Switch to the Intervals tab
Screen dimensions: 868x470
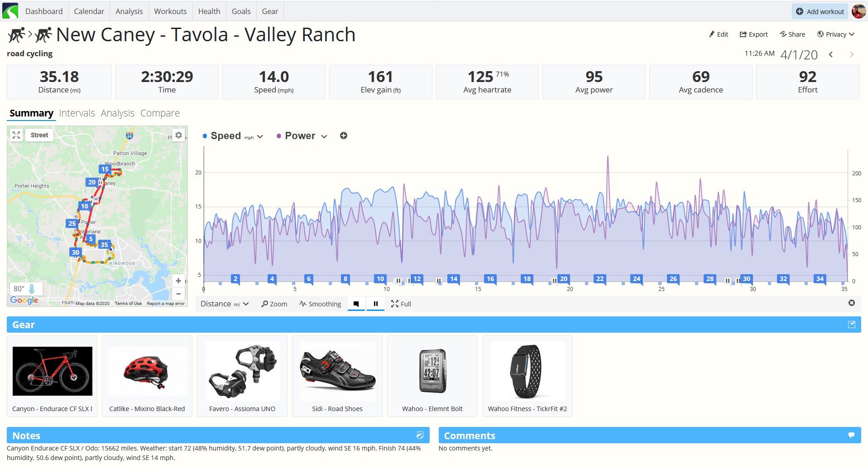pyautogui.click(x=77, y=113)
